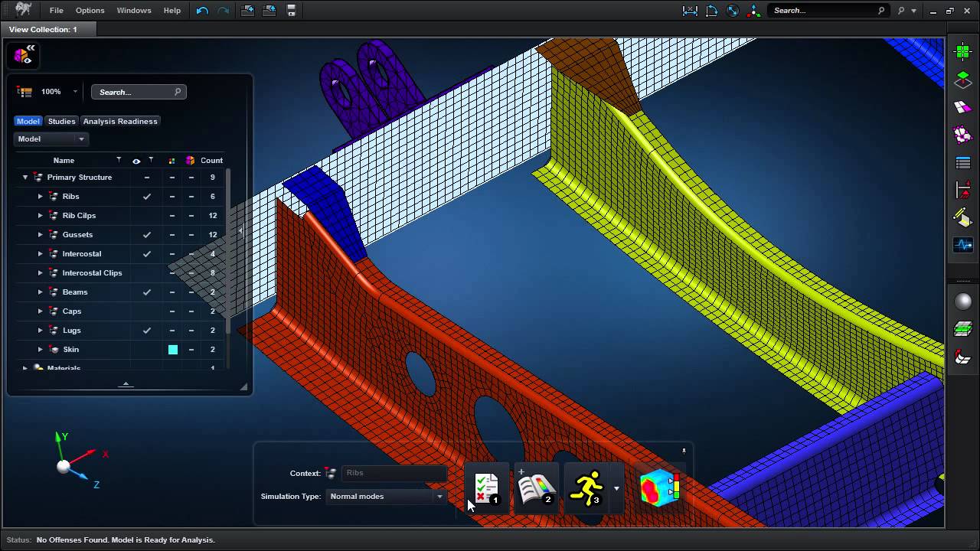Switch to the Studies tab
The height and width of the screenshot is (551, 980).
(x=61, y=121)
